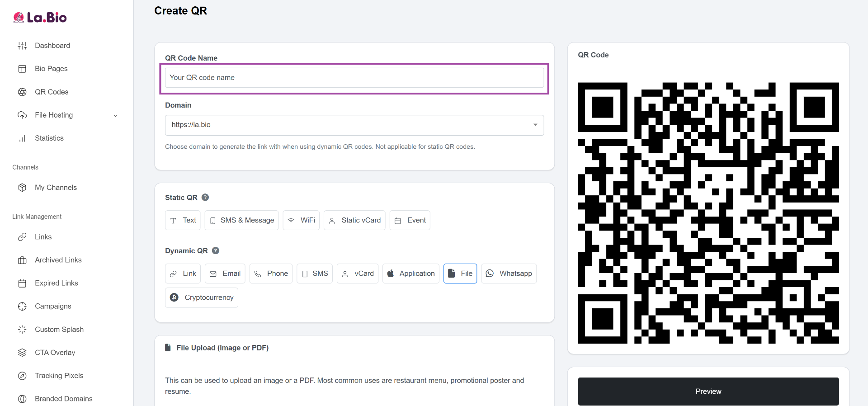This screenshot has width=868, height=406.
Task: Choose the Static vCard QR type
Action: tap(354, 221)
